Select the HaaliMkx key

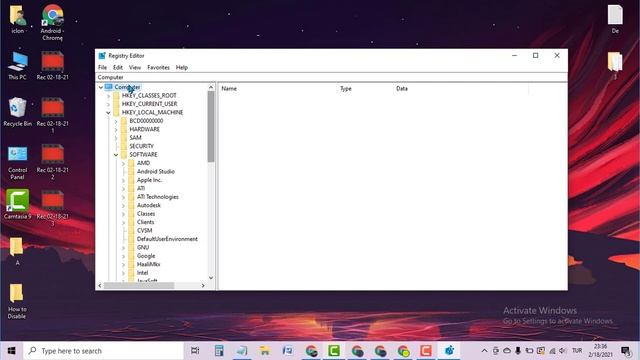tap(148, 264)
